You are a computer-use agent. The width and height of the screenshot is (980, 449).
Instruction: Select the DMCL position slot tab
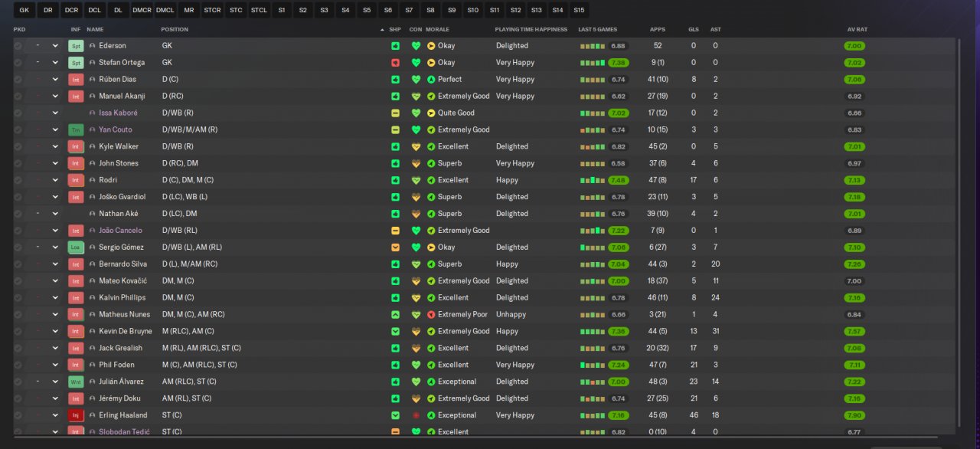pyautogui.click(x=165, y=10)
